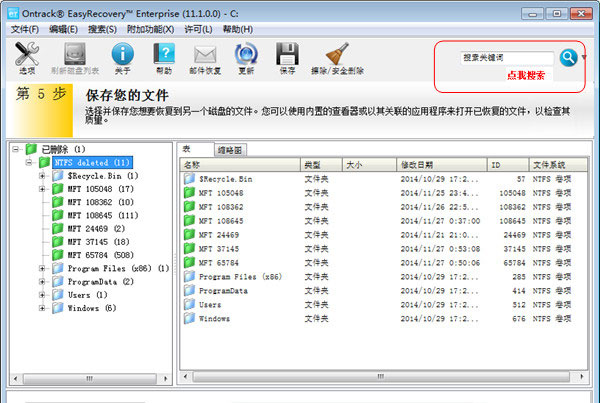
Task: Click the 关于 (About) info icon
Action: point(122,59)
